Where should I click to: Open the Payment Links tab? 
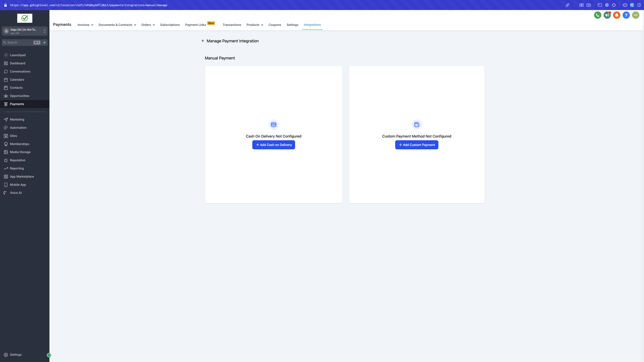195,25
